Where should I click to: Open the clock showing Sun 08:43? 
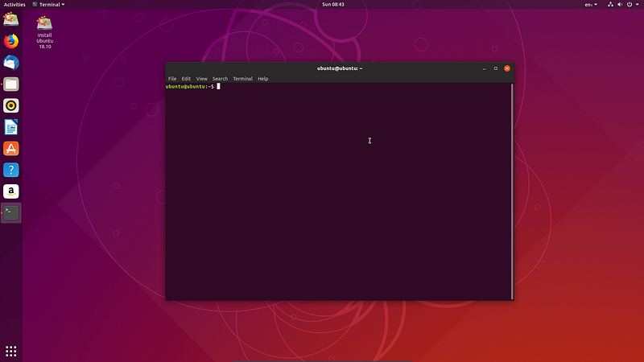click(333, 5)
